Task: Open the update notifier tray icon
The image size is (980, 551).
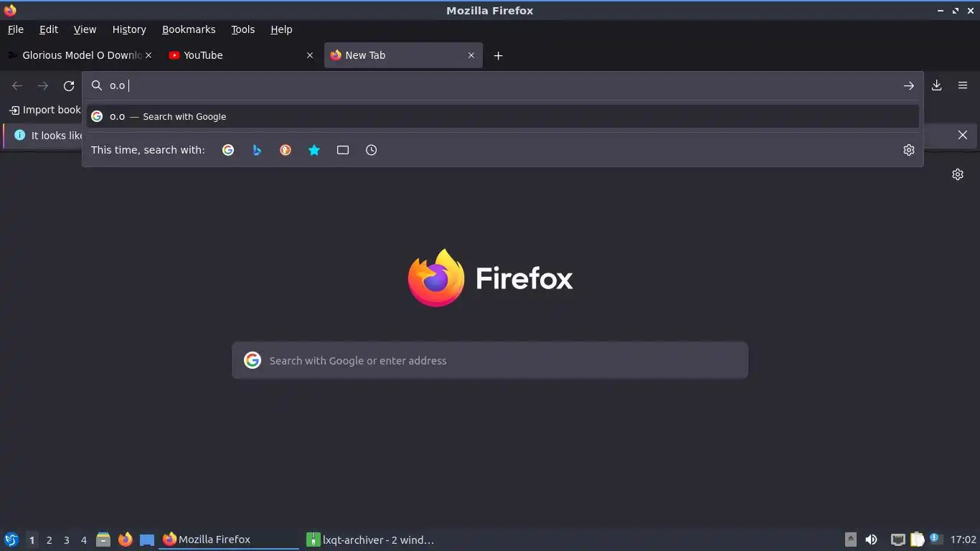Action: click(x=935, y=538)
